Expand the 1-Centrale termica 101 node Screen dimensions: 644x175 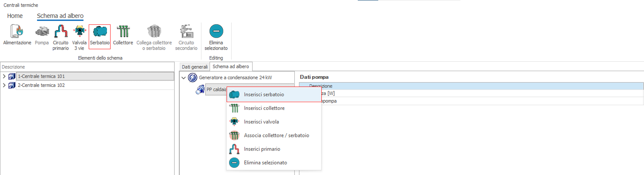click(4, 76)
